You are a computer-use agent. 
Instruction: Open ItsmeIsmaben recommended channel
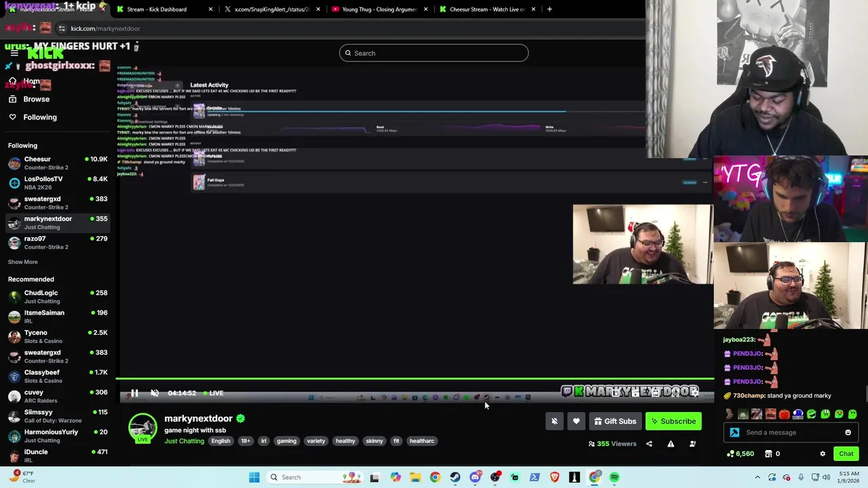click(x=58, y=317)
